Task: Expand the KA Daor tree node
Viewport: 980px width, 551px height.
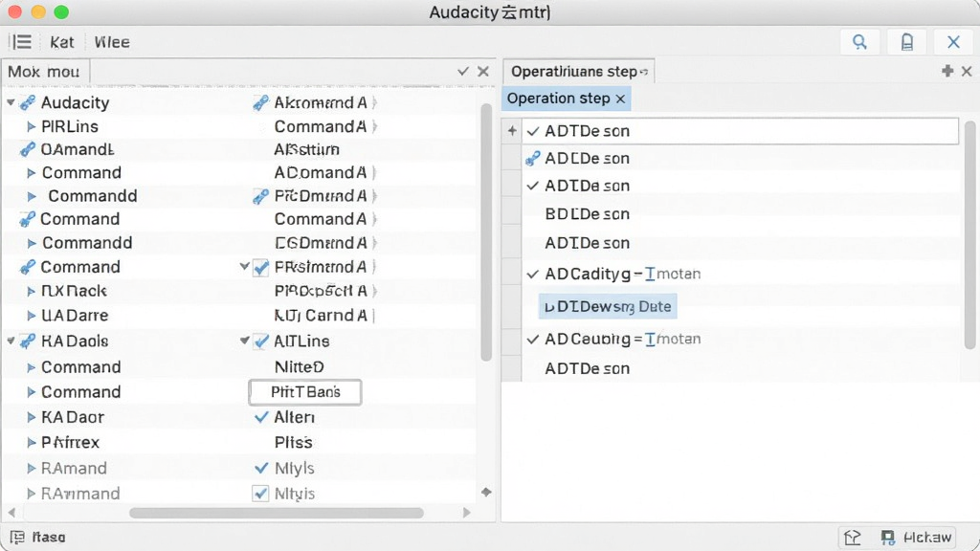Action: 31,417
